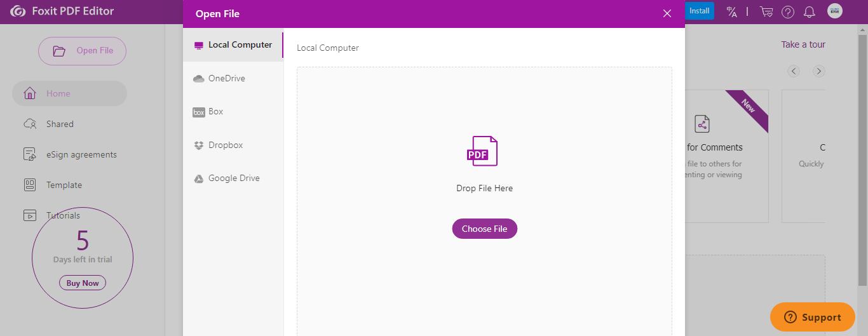Image resolution: width=868 pixels, height=336 pixels.
Task: Open the Box storage tab
Action: pos(233,112)
